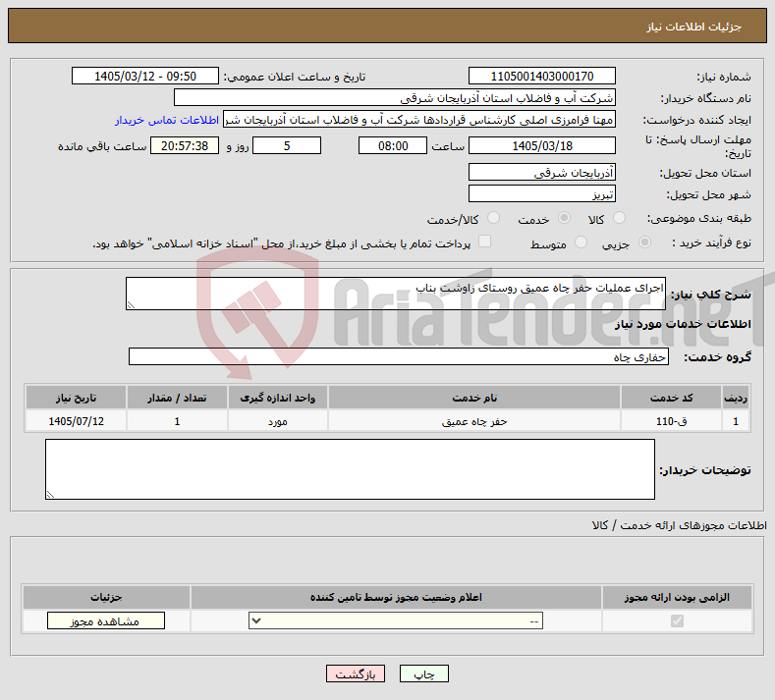Click the تاریخ نیاز column header
This screenshot has width=775, height=700.
click(76, 398)
